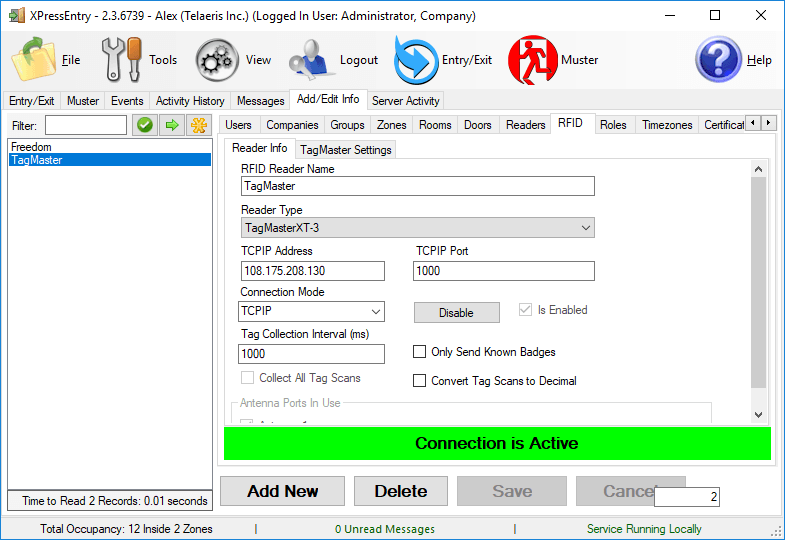Click the TCPIP Address field
The height and width of the screenshot is (540, 785).
click(312, 271)
